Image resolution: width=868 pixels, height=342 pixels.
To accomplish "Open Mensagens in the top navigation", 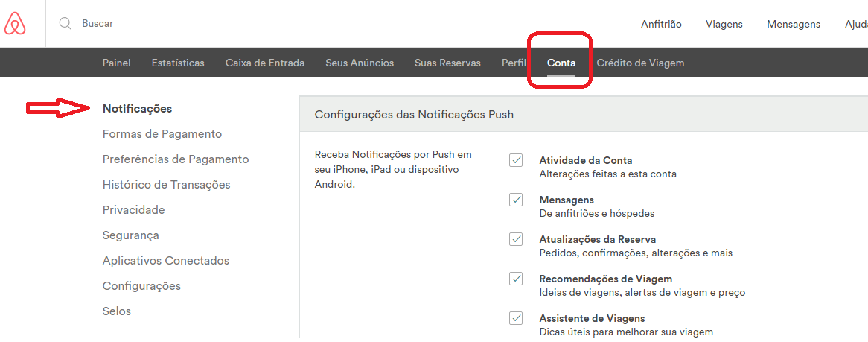I will click(794, 24).
